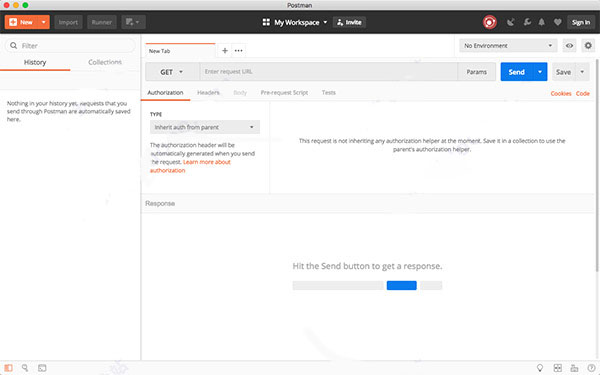Image resolution: width=600 pixels, height=375 pixels.
Task: Select the Body tab
Action: tap(240, 93)
